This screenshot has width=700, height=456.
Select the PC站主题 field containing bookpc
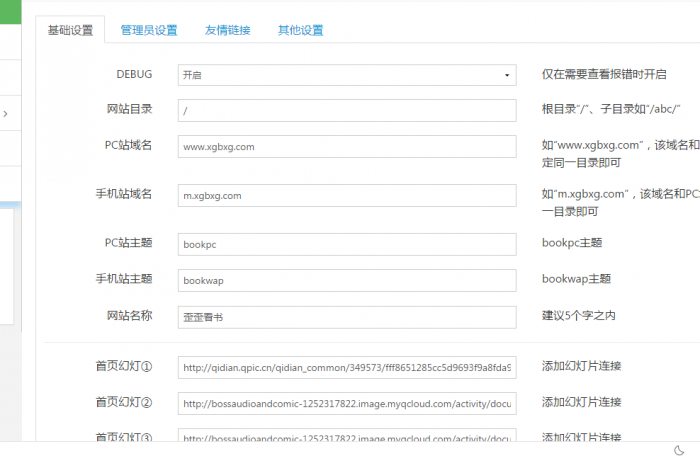[x=347, y=243]
